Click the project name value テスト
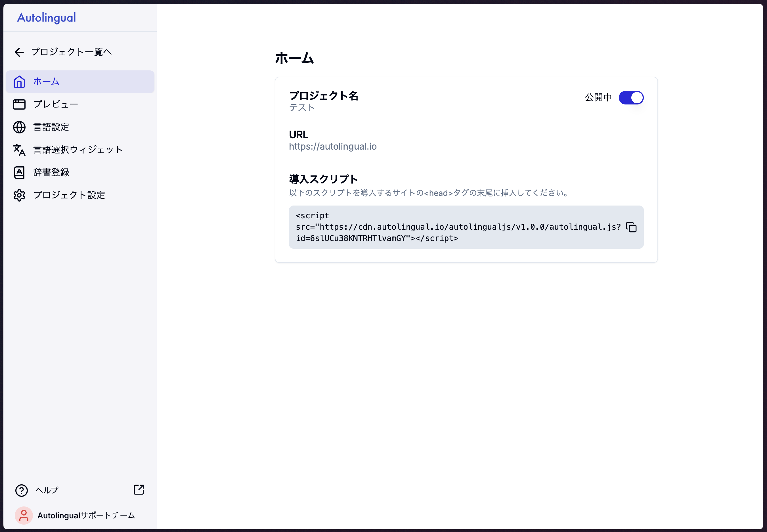The height and width of the screenshot is (532, 767). tap(302, 108)
